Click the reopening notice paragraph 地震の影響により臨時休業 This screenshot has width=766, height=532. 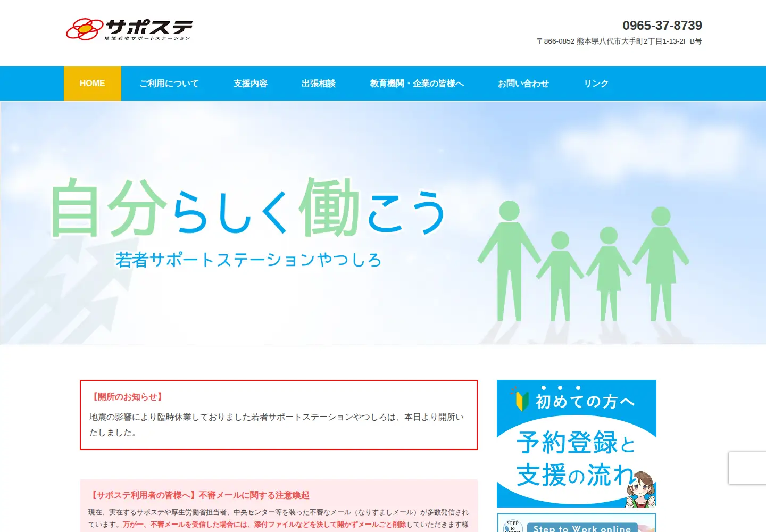[x=277, y=425]
